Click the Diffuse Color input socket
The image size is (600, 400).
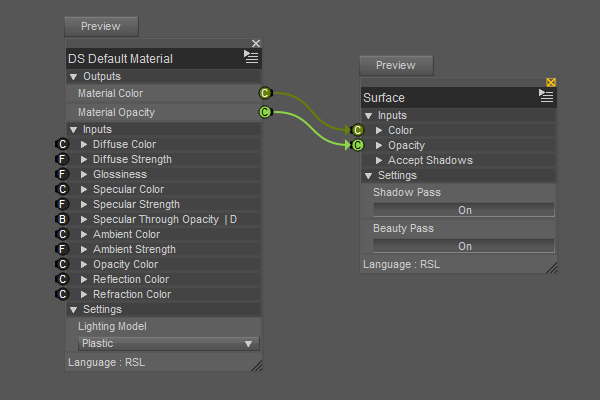[62, 145]
